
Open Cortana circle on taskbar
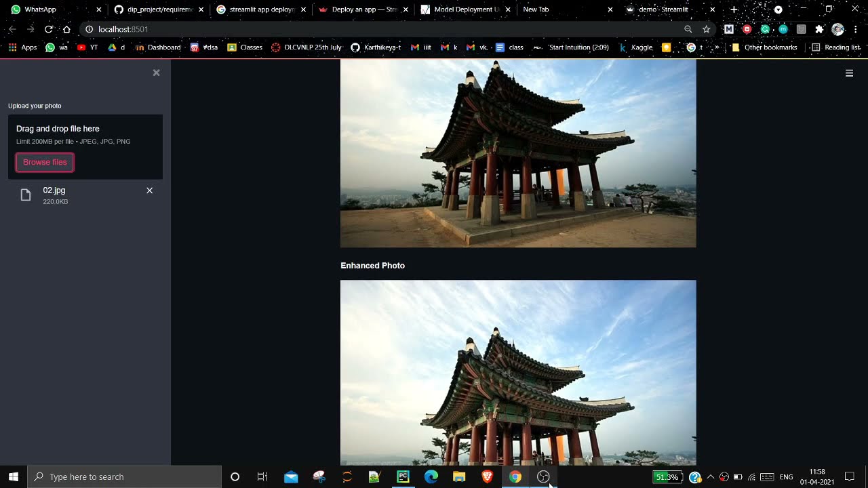tap(235, 476)
